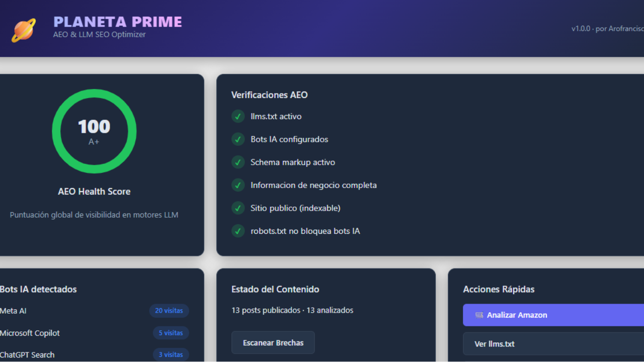
Task: Click the Meta AI bot row label
Action: (13, 311)
